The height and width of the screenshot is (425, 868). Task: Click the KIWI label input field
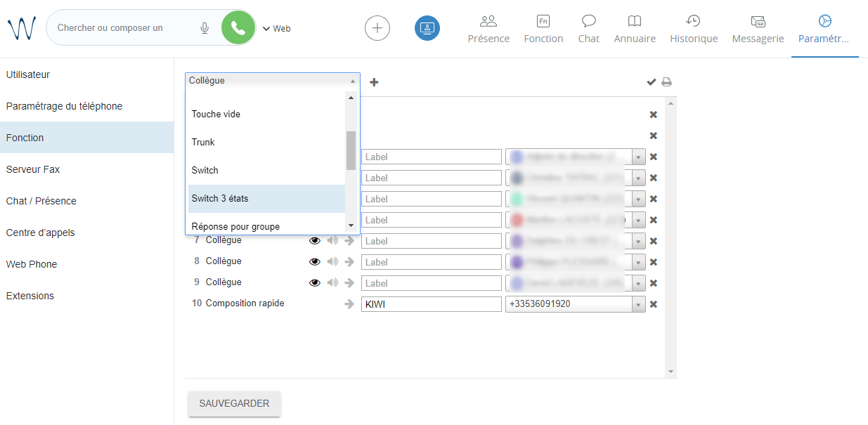pos(431,304)
